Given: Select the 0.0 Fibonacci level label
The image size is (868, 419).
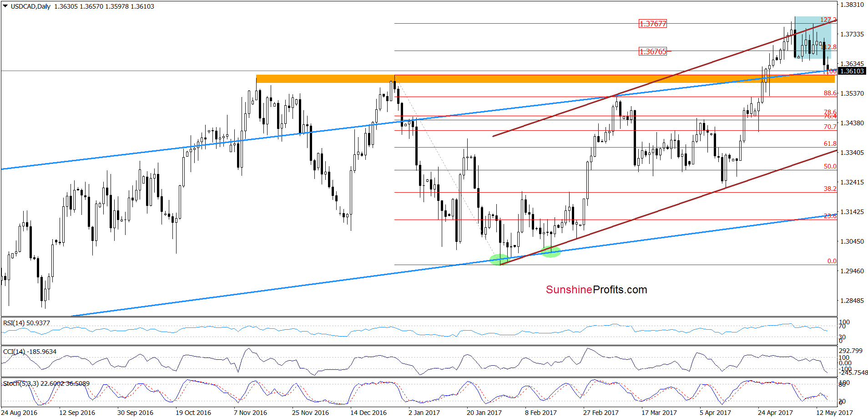Looking at the screenshot, I should pyautogui.click(x=832, y=261).
